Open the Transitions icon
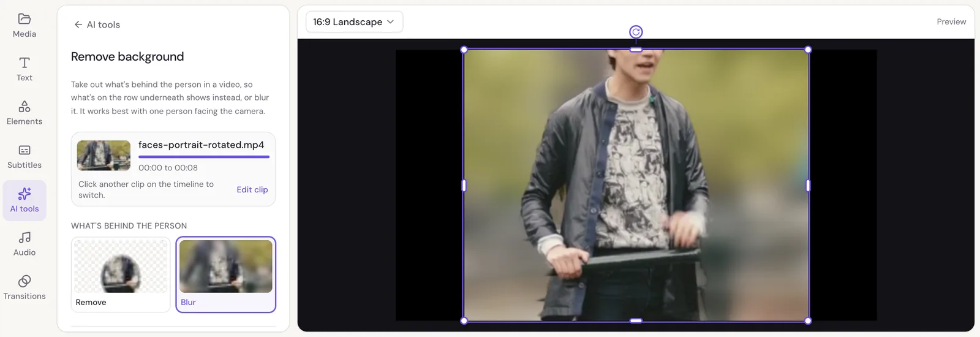980x337 pixels. 24,281
